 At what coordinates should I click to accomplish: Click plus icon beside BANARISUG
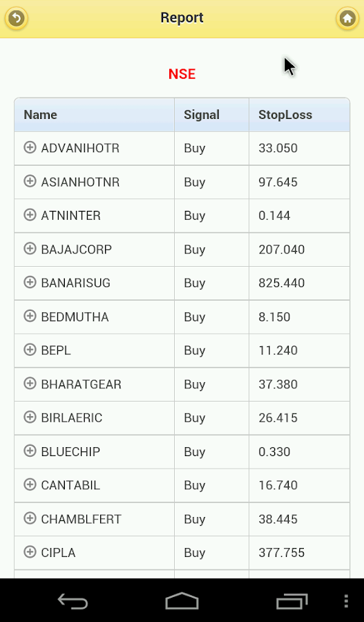click(x=30, y=283)
